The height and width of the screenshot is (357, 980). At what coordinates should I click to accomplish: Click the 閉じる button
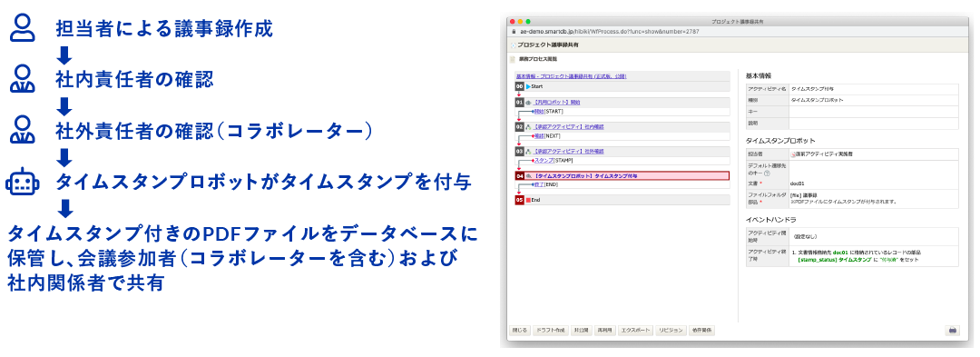tap(519, 330)
